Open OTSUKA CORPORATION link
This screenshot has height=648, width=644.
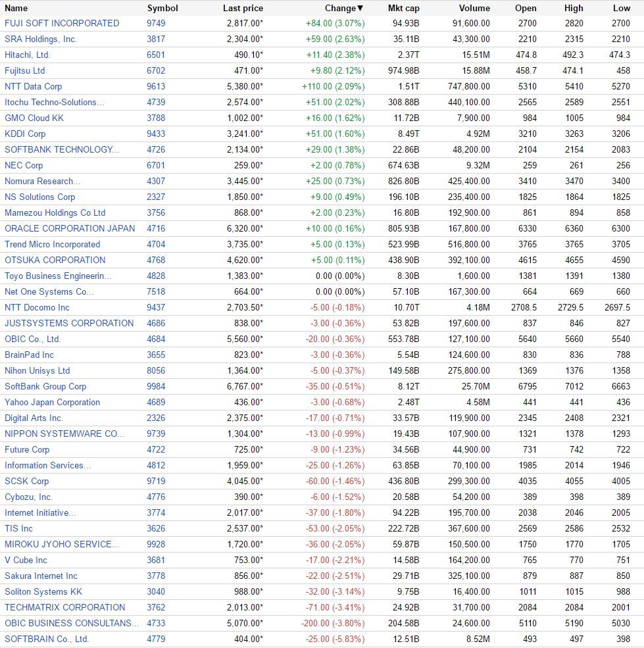point(55,260)
